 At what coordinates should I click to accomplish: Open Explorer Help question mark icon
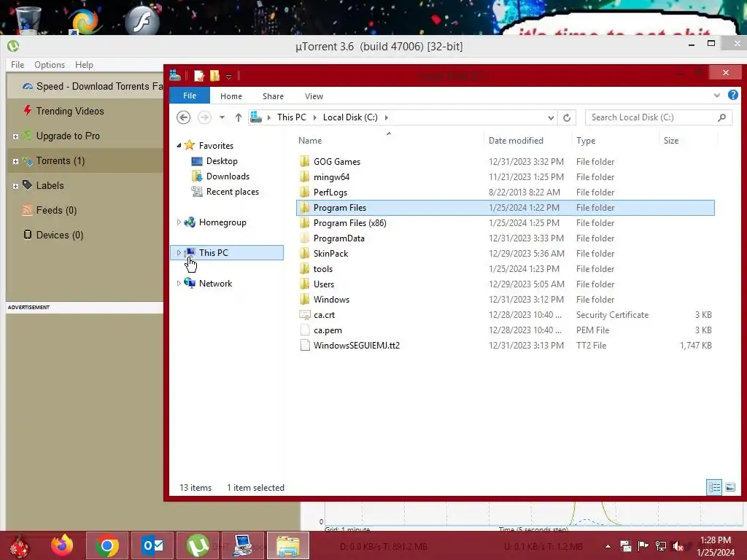[733, 96]
